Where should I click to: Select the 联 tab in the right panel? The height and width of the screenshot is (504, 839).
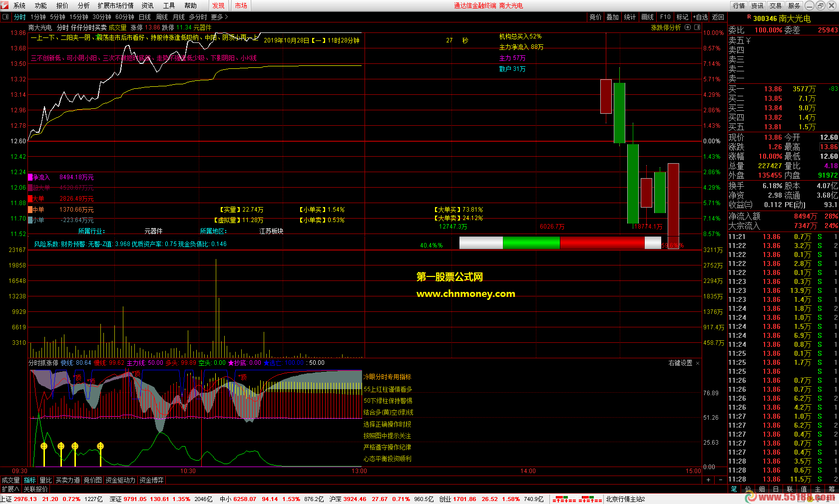pos(790,489)
